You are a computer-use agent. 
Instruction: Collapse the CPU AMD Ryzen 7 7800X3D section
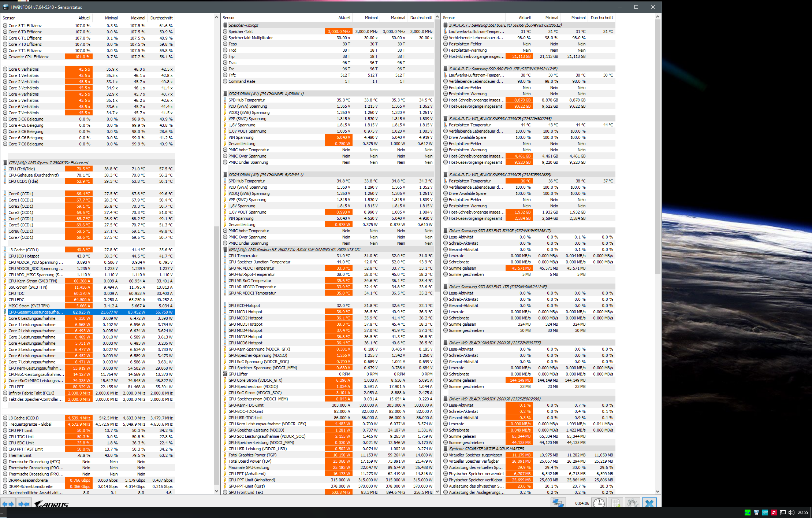coord(48,163)
